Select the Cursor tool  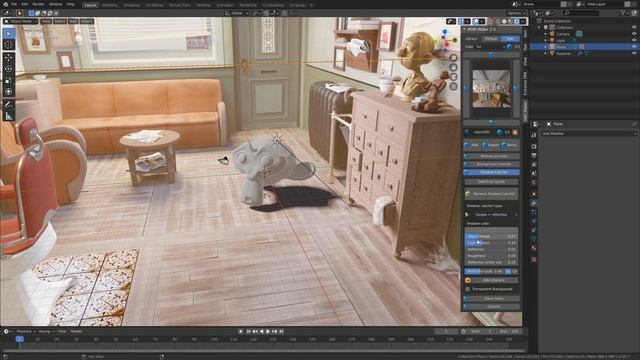coord(9,45)
